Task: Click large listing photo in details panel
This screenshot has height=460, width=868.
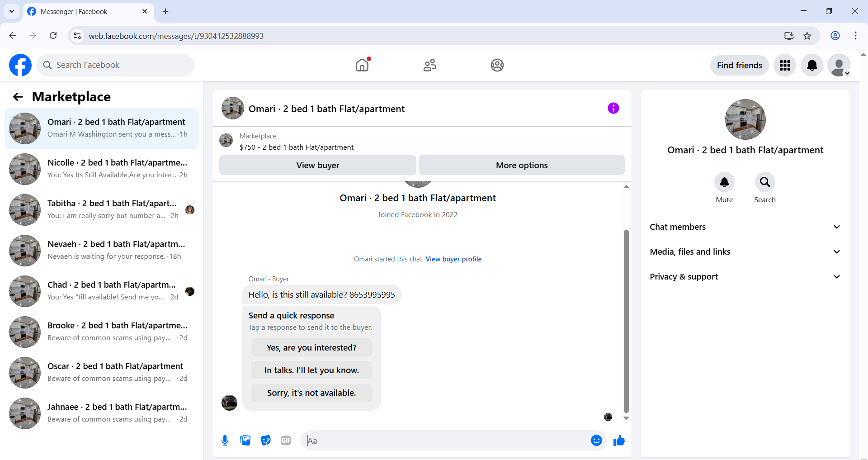Action: click(745, 119)
